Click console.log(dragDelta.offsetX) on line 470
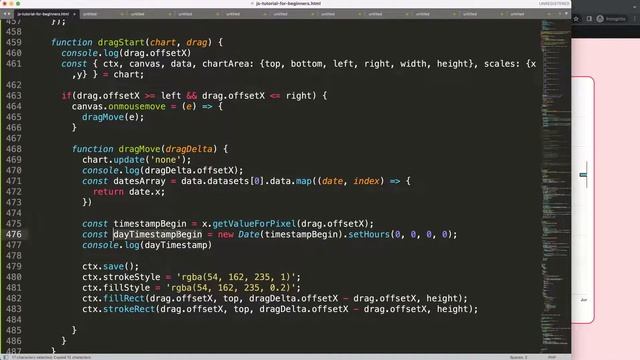 162,170
